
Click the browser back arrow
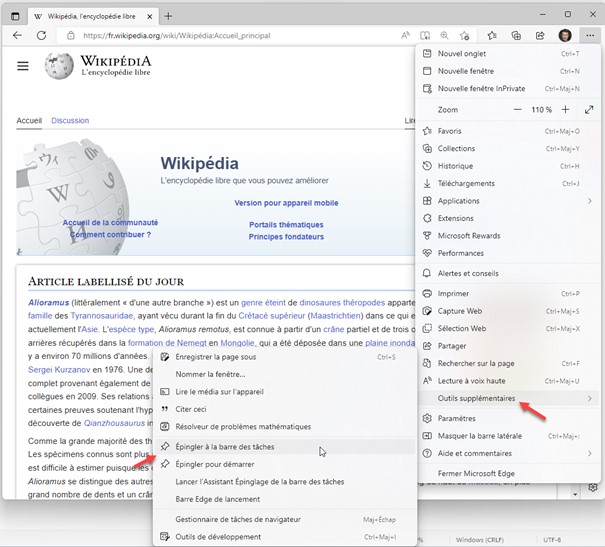click(x=17, y=35)
